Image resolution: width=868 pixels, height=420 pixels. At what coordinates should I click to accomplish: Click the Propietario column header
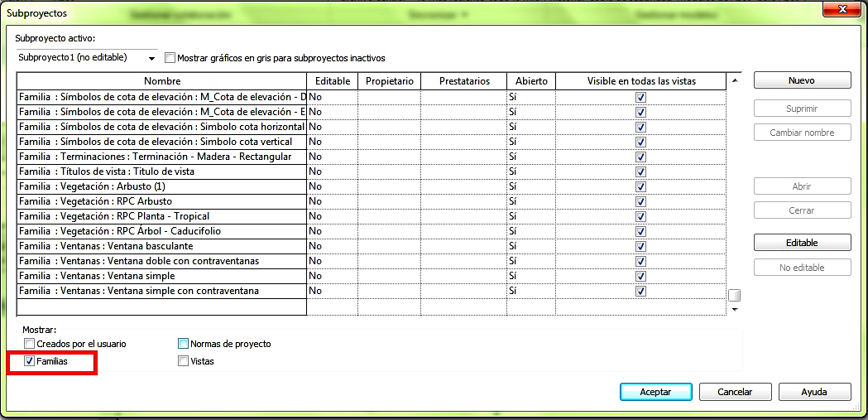click(389, 81)
